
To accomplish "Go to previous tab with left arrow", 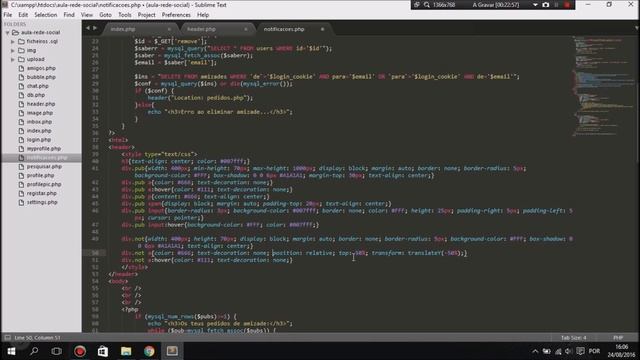I will point(88,28).
